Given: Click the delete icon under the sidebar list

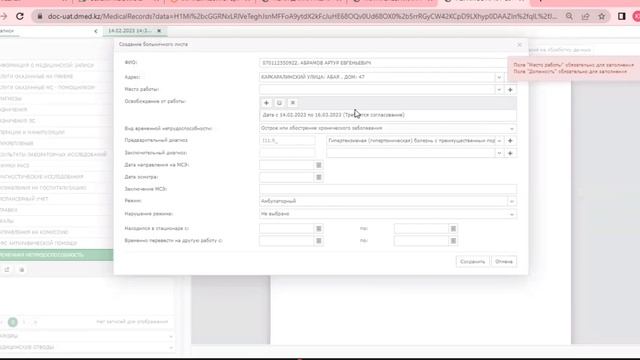Looking at the screenshot, I should [x=22, y=270].
